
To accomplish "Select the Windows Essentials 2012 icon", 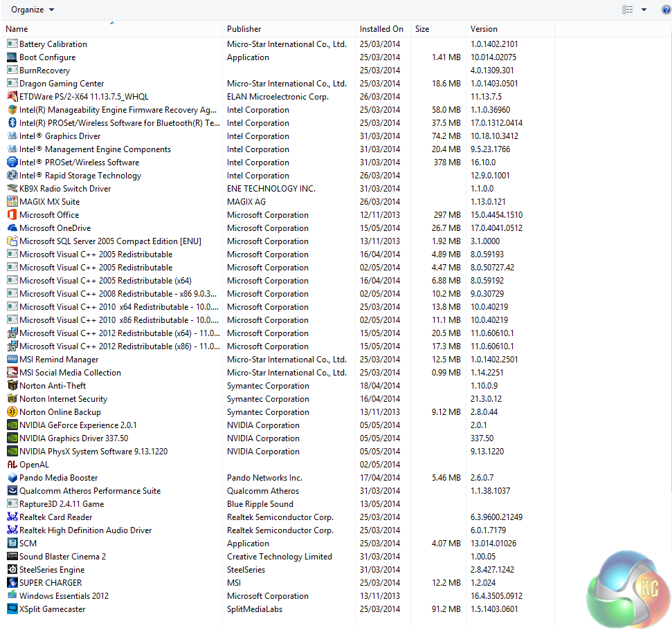I will [12, 595].
